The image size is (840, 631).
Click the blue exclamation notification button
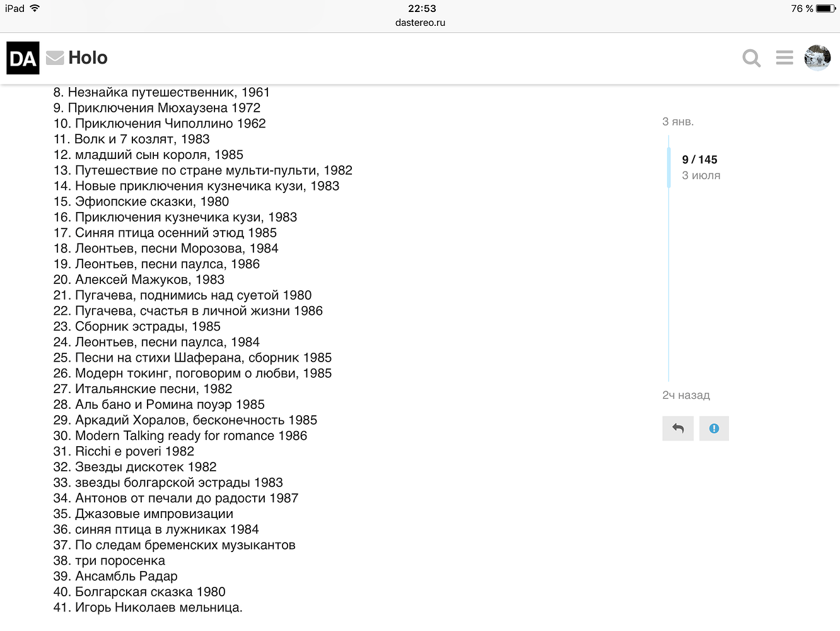(x=714, y=428)
